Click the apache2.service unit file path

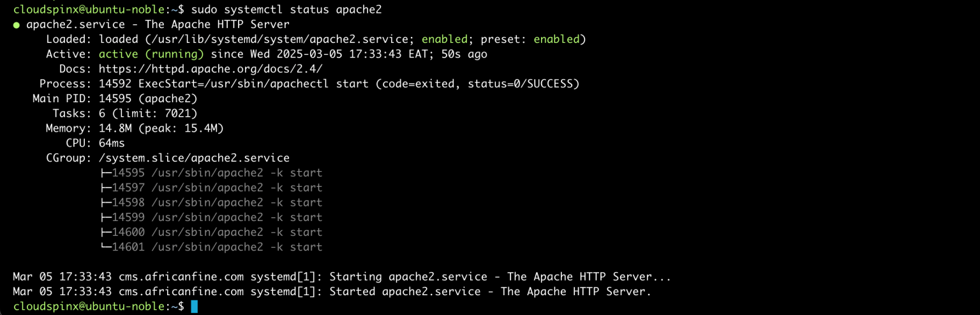283,40
